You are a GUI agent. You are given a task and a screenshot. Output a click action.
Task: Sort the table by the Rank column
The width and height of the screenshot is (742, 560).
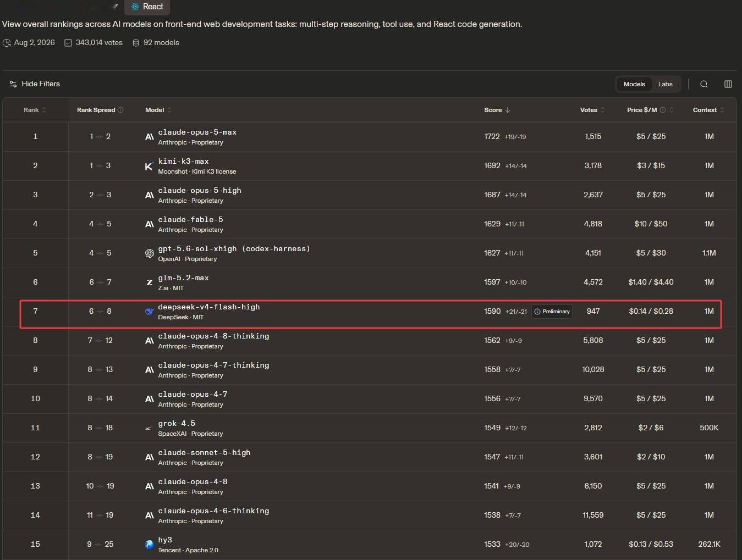click(x=35, y=110)
